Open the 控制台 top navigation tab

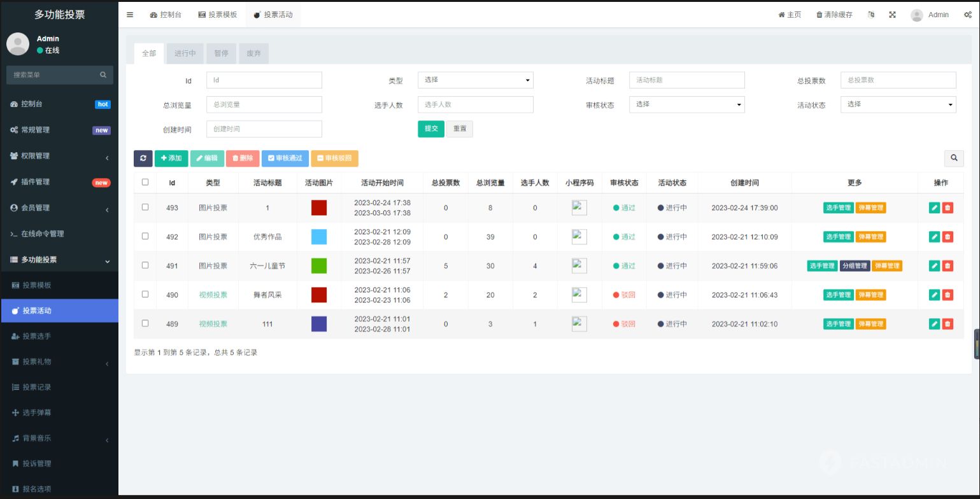pyautogui.click(x=166, y=15)
